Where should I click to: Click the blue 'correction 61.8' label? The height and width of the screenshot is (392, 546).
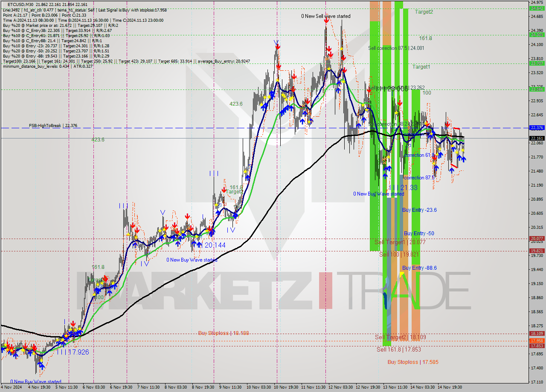click(419, 156)
